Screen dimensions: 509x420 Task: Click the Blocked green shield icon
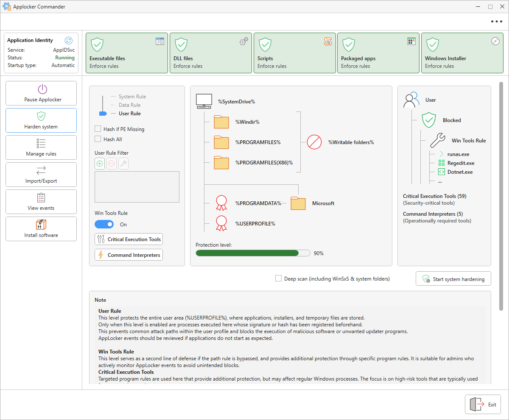point(429,120)
